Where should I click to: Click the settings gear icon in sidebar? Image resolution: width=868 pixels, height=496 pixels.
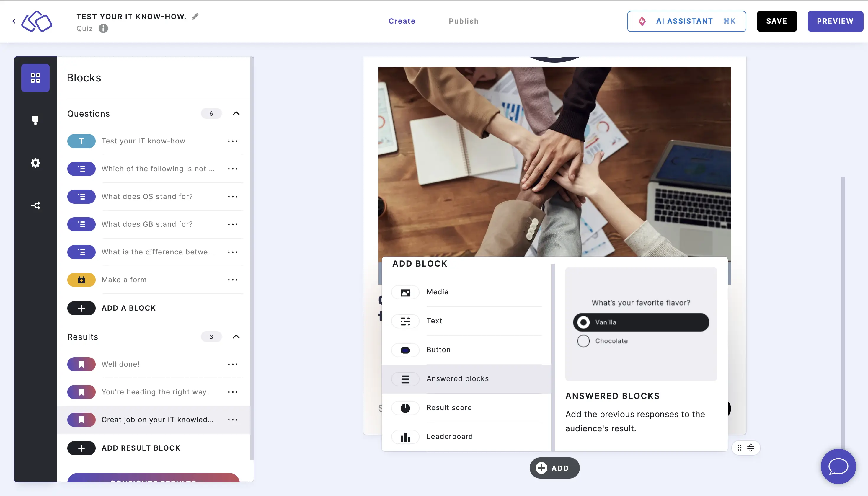point(35,163)
